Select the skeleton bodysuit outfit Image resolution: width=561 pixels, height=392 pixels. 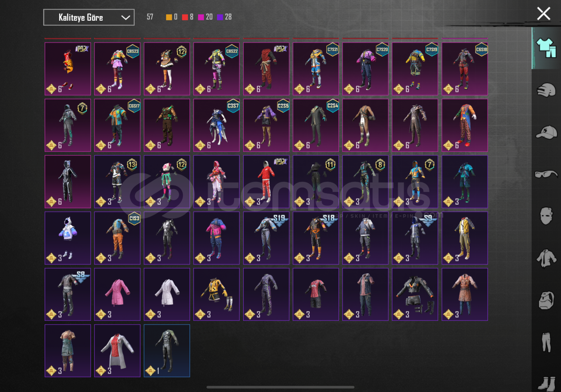(68, 182)
